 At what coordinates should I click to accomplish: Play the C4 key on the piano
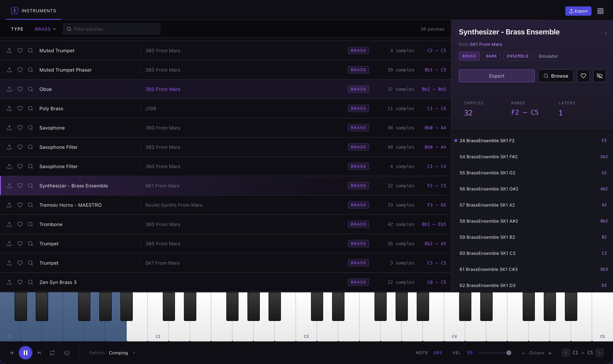coord(454,330)
